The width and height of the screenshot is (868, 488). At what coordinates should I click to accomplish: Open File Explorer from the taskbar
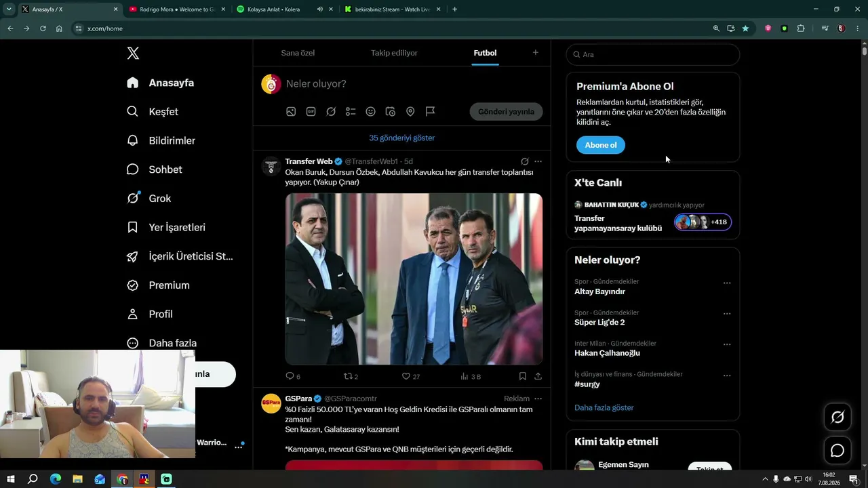(x=77, y=479)
